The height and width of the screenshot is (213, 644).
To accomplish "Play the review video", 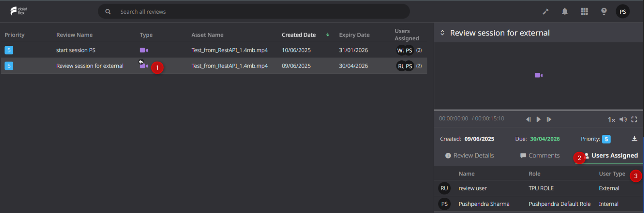I will coord(539,119).
